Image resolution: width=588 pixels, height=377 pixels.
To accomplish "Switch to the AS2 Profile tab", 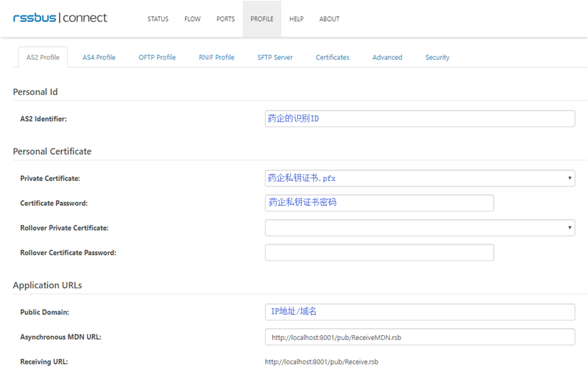I will click(43, 57).
